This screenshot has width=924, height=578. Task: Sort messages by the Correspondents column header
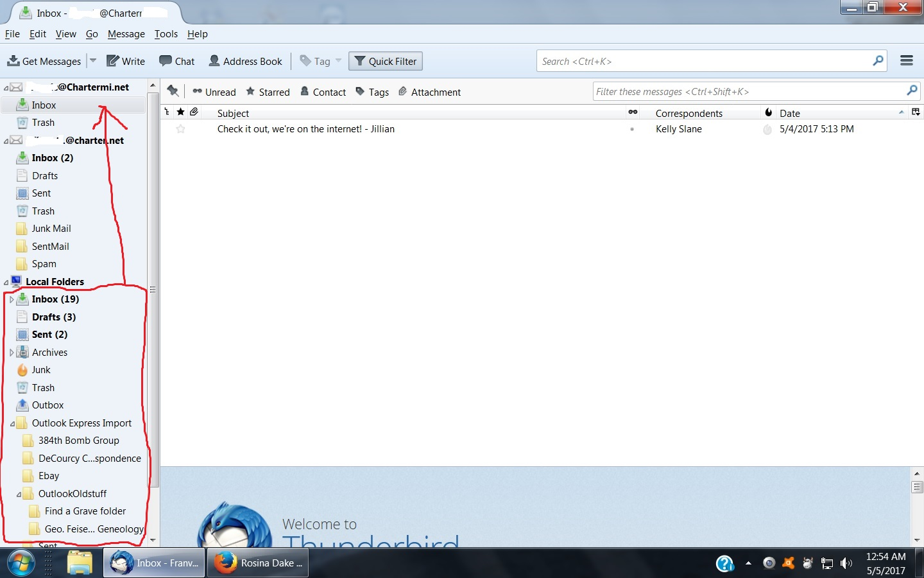tap(701, 113)
